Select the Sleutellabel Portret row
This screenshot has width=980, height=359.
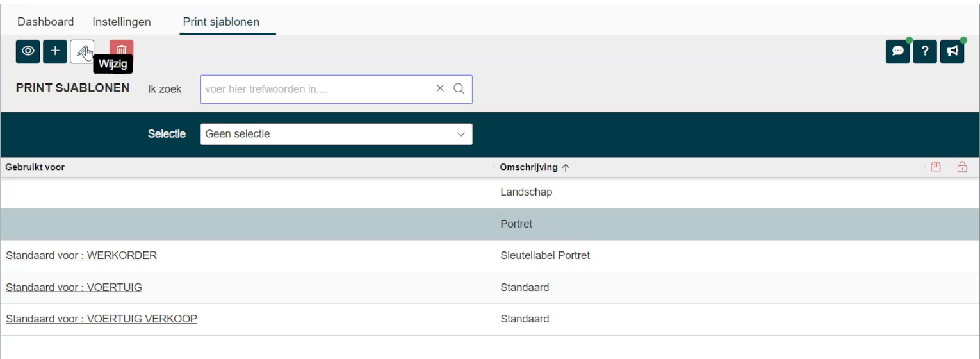490,256
